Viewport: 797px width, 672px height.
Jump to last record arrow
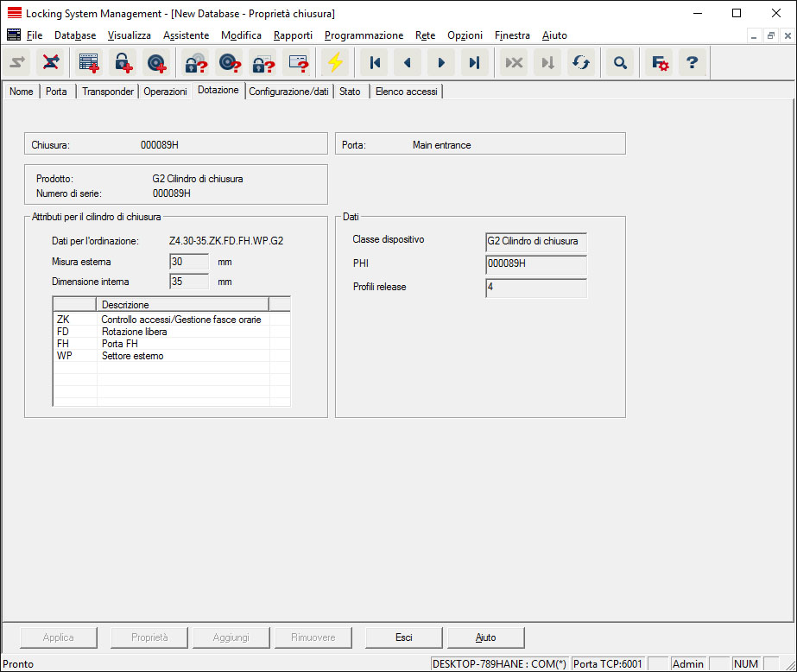[474, 63]
